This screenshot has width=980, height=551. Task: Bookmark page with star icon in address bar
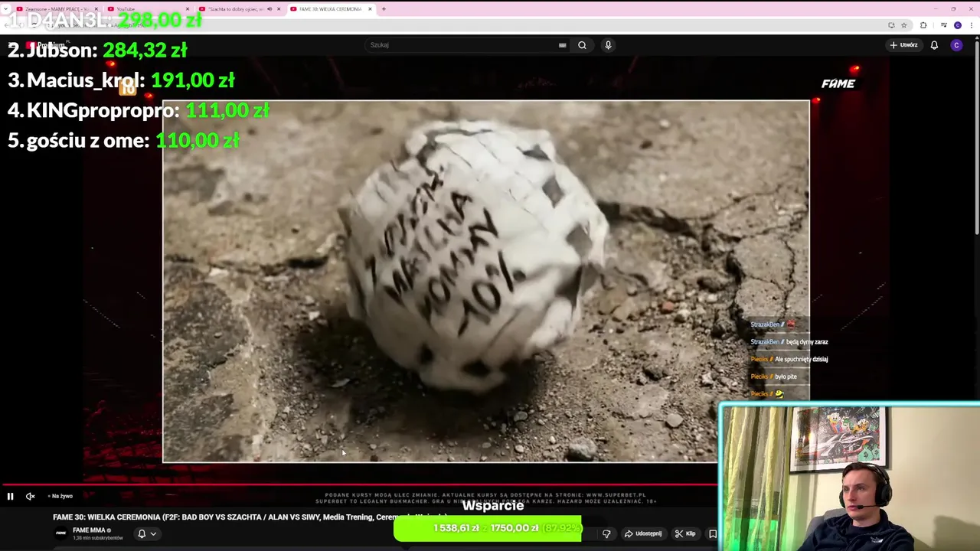coord(903,25)
